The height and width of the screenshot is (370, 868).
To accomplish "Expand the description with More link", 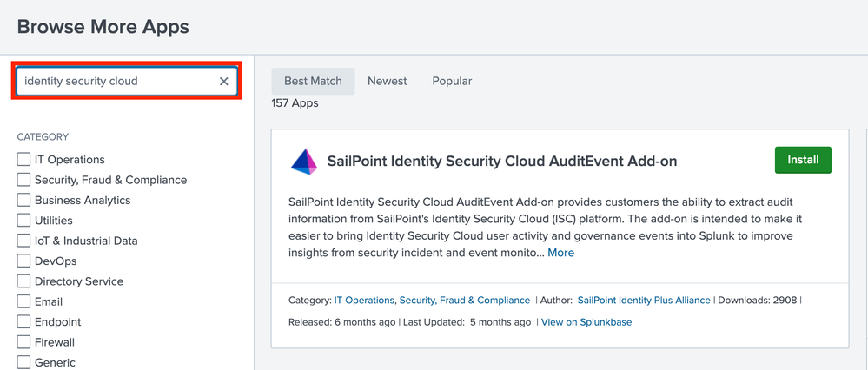I will (560, 253).
